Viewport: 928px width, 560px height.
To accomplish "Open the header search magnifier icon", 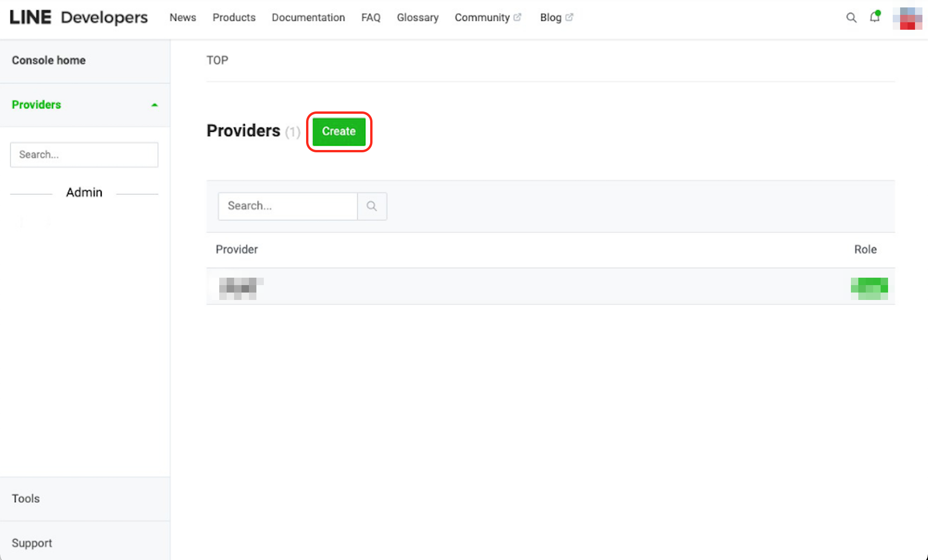I will (851, 18).
